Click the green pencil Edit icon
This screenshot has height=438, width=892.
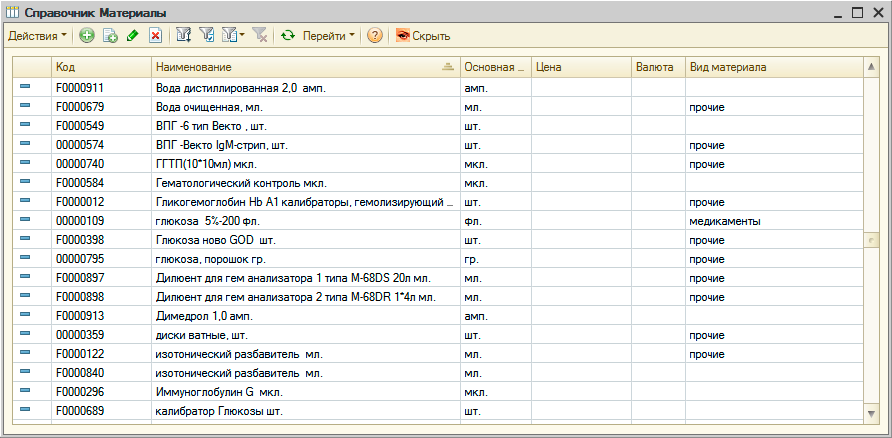click(x=133, y=35)
